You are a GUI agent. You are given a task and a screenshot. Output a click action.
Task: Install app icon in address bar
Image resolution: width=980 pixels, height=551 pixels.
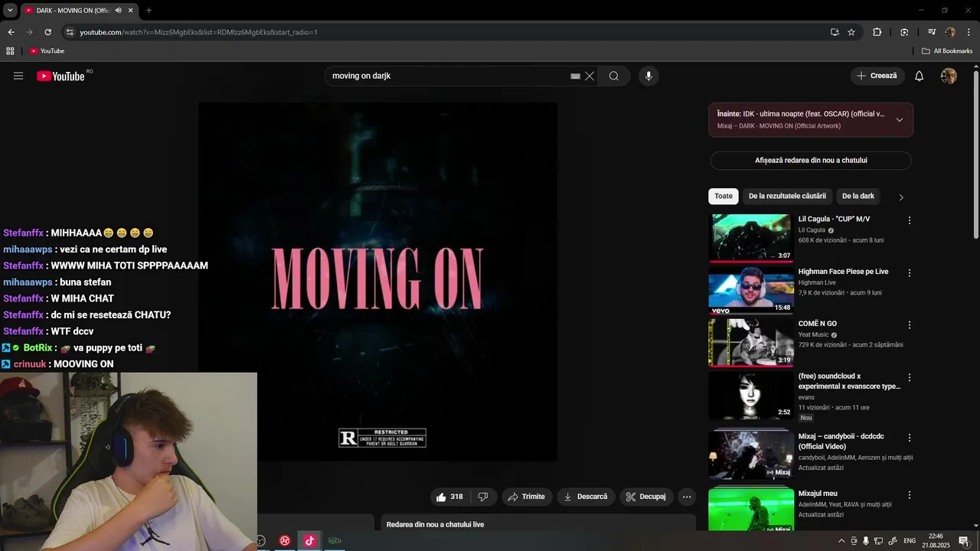pyautogui.click(x=835, y=32)
